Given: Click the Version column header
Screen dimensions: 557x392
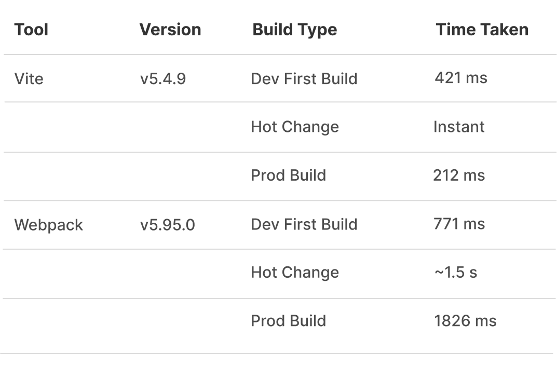Looking at the screenshot, I should click(x=170, y=30).
